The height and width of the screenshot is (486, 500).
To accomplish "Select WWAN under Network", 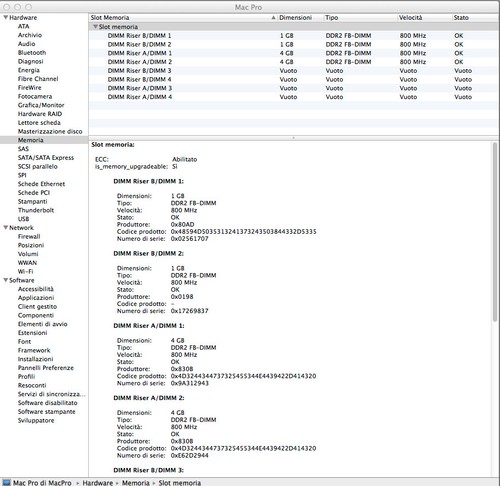I will tap(27, 263).
